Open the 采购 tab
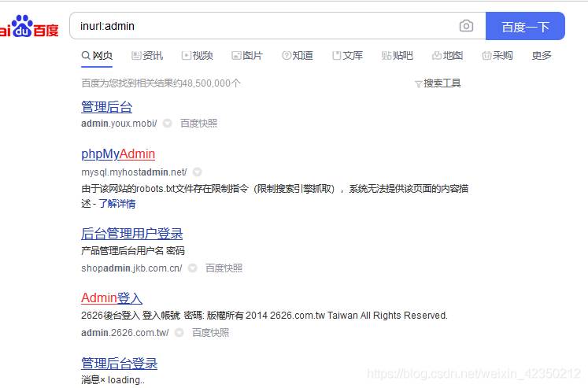588x388 pixels. 497,55
